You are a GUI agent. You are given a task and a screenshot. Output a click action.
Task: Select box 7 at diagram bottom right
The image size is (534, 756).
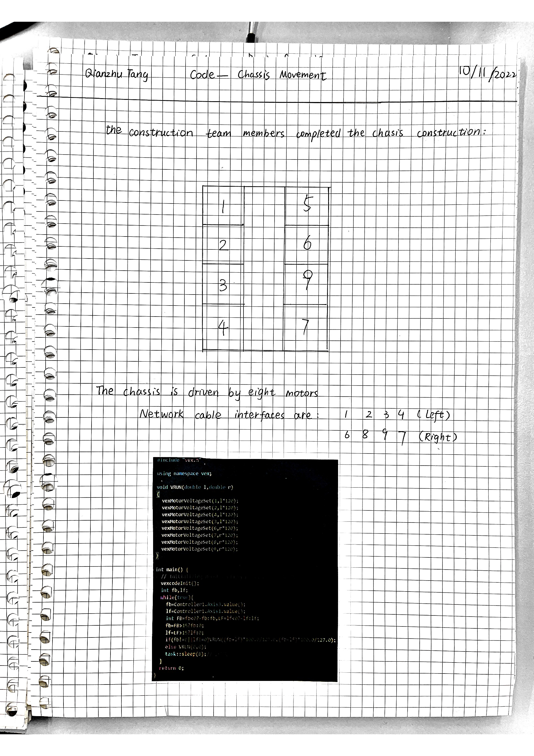pos(306,327)
